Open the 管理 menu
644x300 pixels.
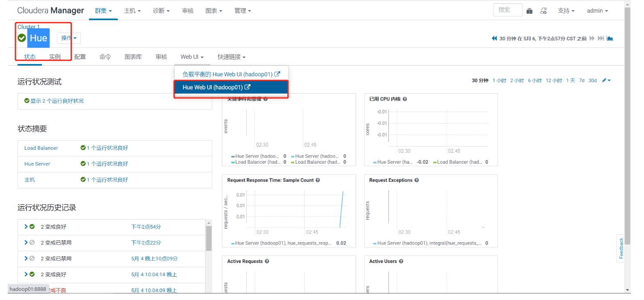point(243,11)
